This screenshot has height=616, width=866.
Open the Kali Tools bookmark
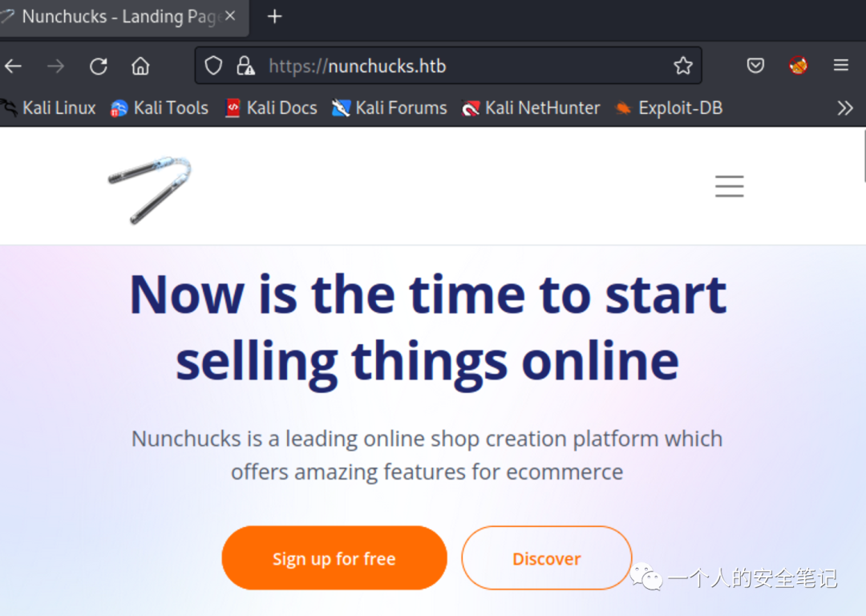coord(159,107)
